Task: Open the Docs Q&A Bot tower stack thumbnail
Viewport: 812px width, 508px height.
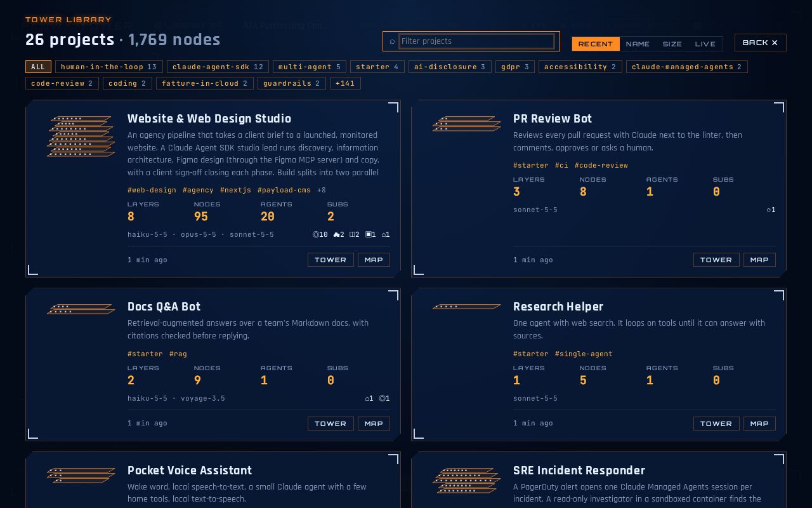Action: pos(81,309)
